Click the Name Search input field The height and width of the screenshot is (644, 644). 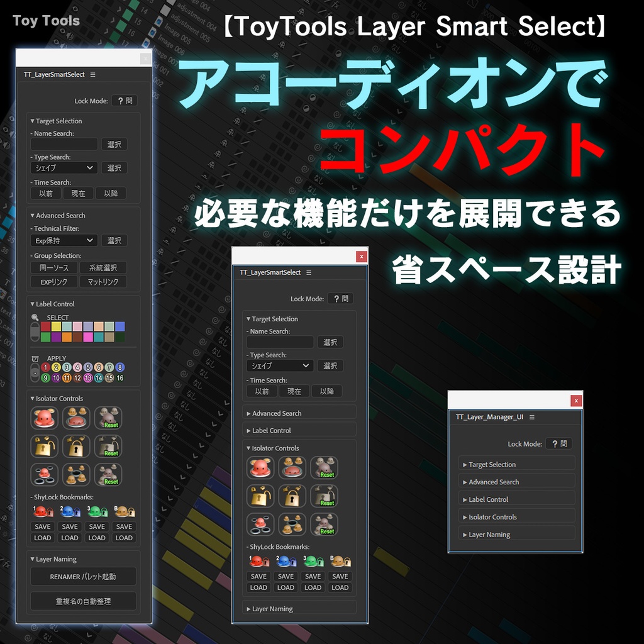click(x=63, y=144)
